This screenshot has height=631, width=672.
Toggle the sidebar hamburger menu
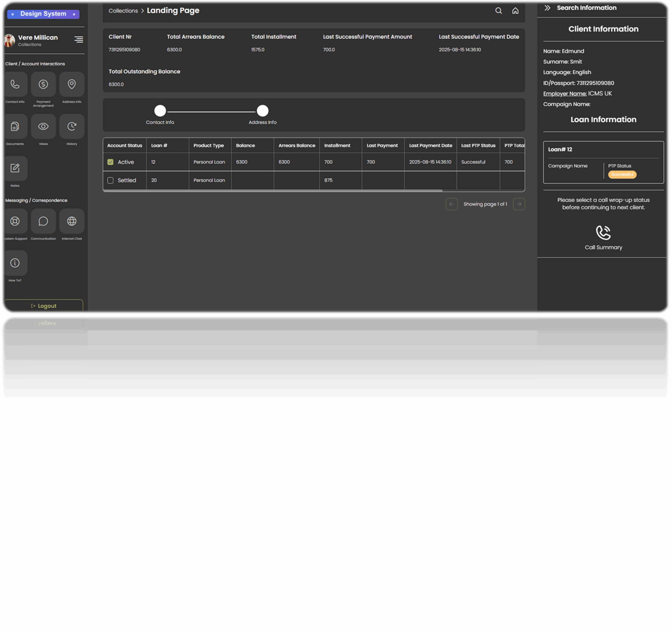point(79,40)
